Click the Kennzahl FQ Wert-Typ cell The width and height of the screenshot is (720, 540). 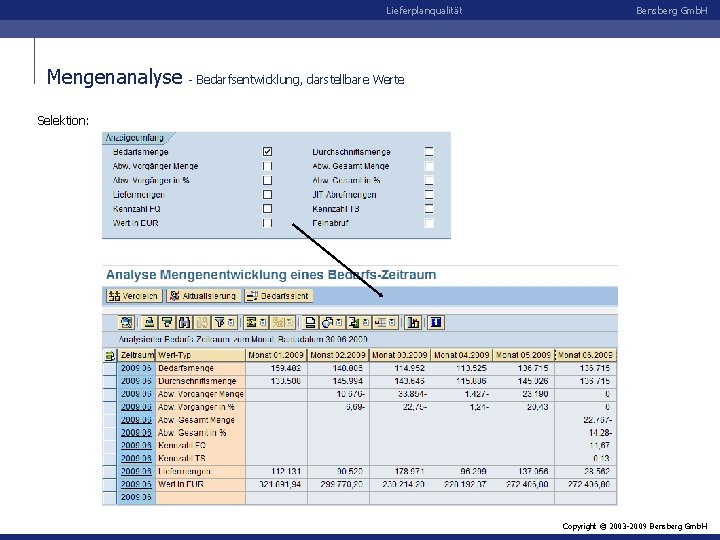(x=201, y=445)
